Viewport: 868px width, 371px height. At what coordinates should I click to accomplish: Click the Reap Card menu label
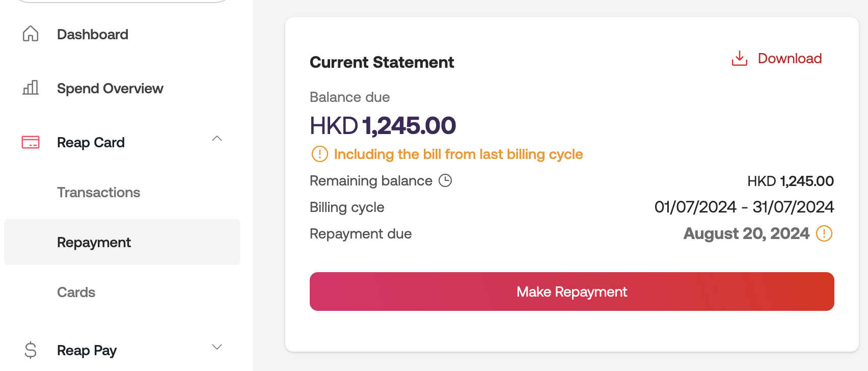(x=91, y=142)
